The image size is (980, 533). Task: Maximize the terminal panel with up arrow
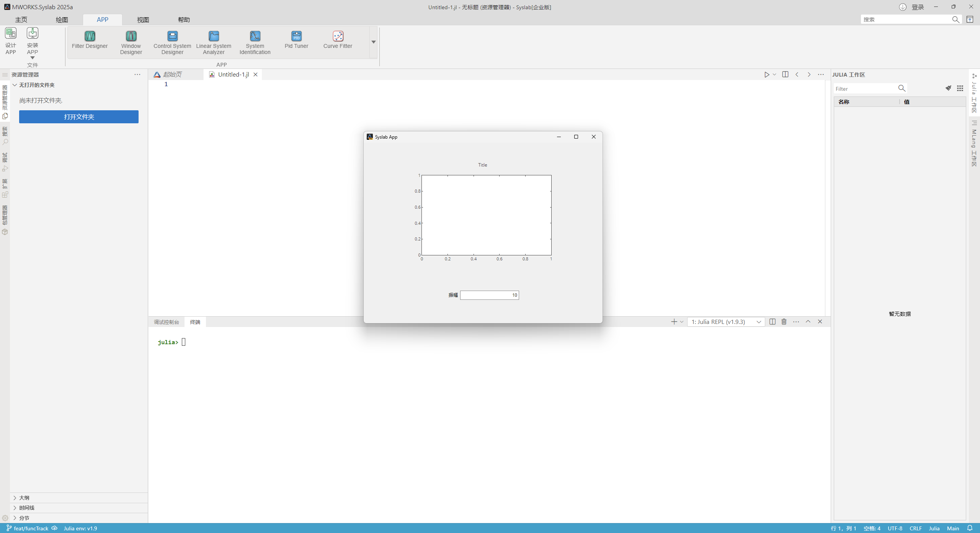click(808, 322)
